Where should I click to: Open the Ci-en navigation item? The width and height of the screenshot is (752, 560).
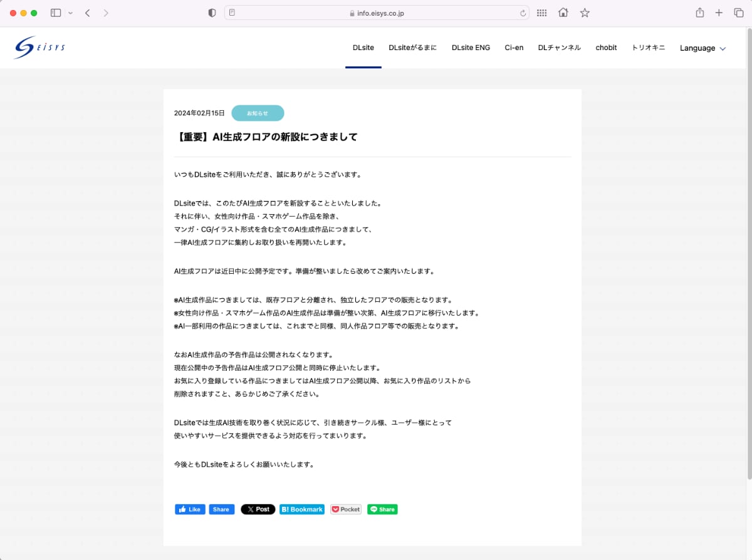[x=514, y=48]
